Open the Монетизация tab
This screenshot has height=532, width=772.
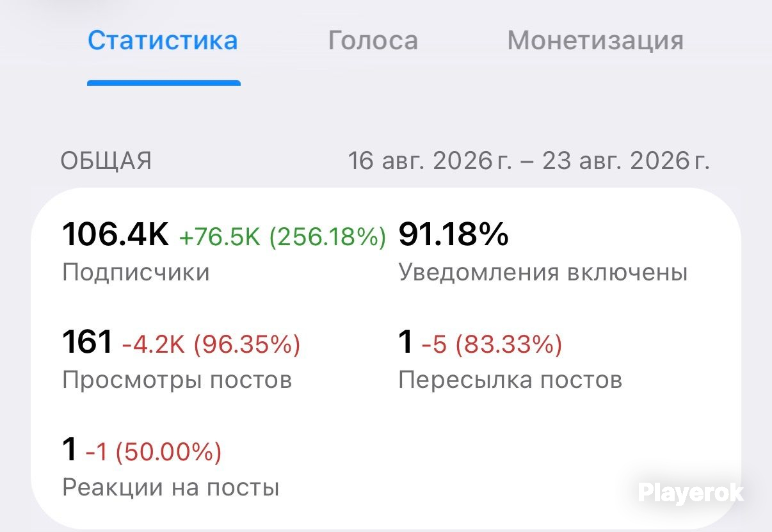click(595, 41)
